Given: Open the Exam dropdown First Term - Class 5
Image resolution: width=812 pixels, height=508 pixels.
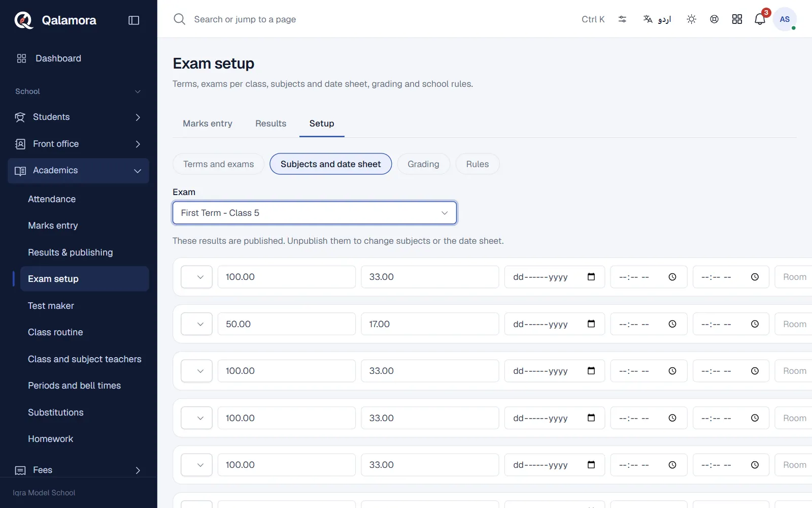Looking at the screenshot, I should (315, 213).
